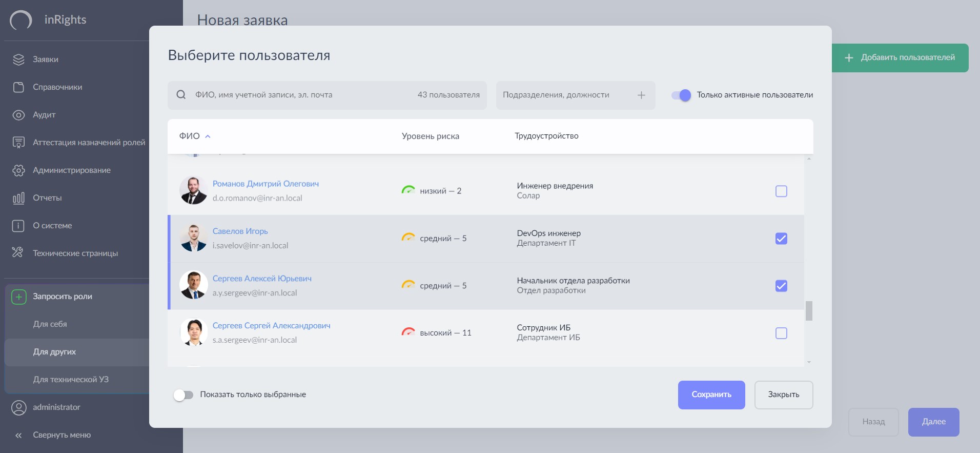
Task: Click the Технические страницы tools icon
Action: click(x=18, y=252)
